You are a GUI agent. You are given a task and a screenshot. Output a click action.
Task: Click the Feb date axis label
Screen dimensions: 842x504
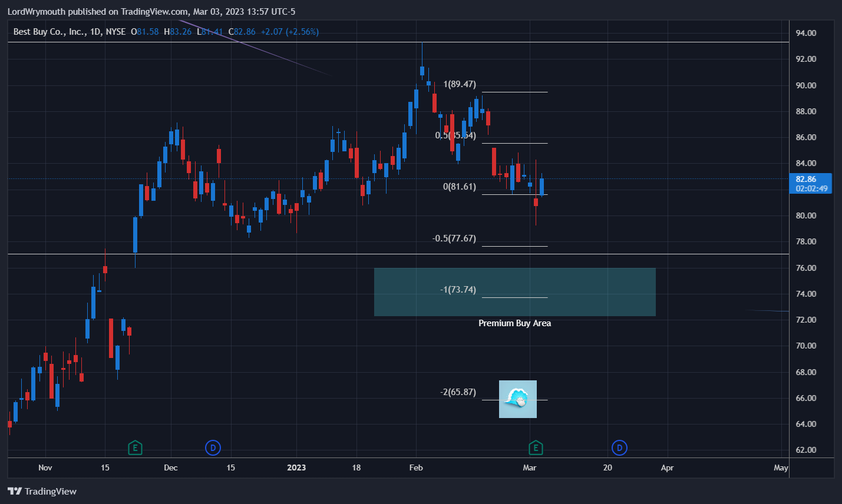416,467
